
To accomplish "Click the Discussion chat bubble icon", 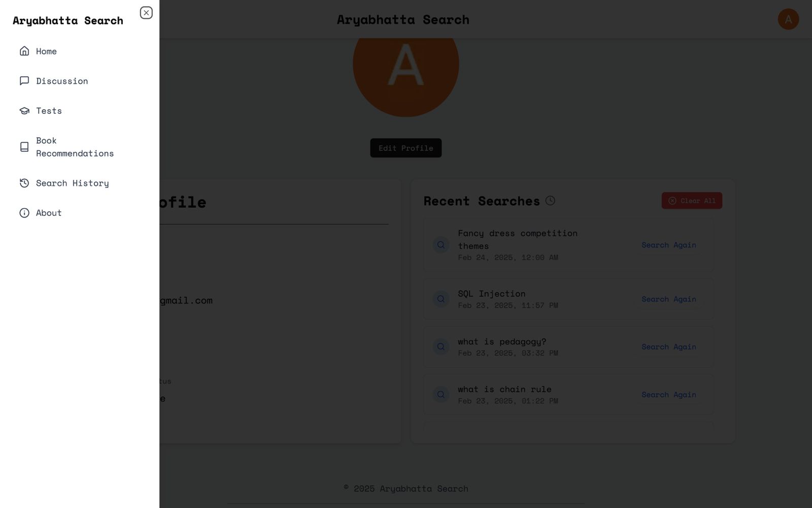I will click(x=24, y=81).
